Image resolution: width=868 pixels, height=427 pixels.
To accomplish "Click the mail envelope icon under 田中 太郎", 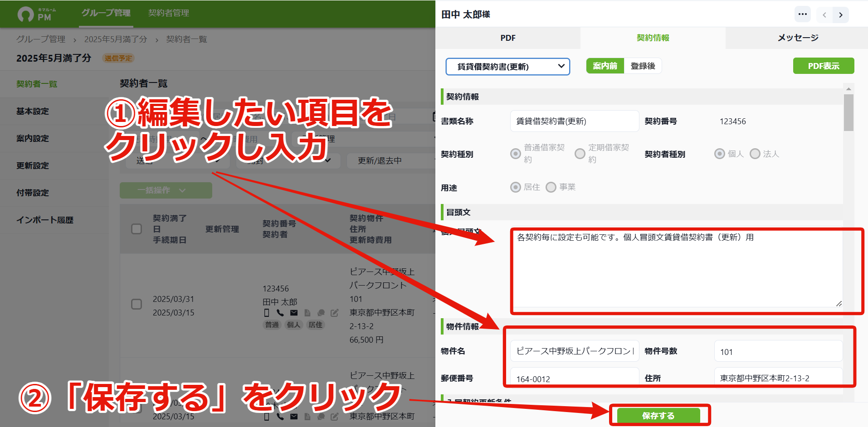I will (294, 313).
